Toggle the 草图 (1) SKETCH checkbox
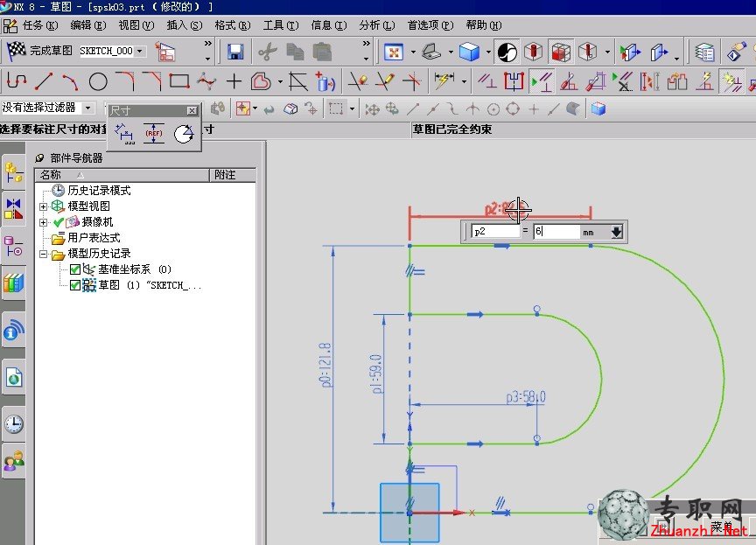 [x=74, y=285]
